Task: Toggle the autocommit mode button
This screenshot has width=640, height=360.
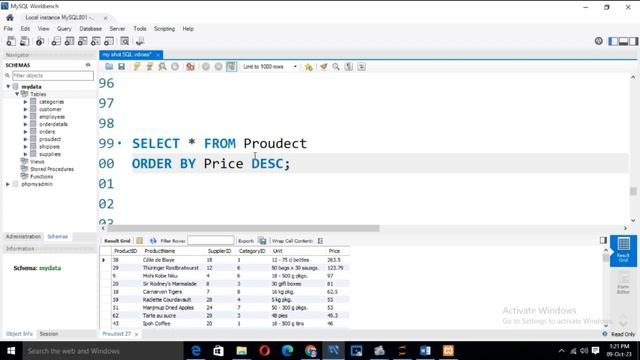Action: (x=231, y=67)
